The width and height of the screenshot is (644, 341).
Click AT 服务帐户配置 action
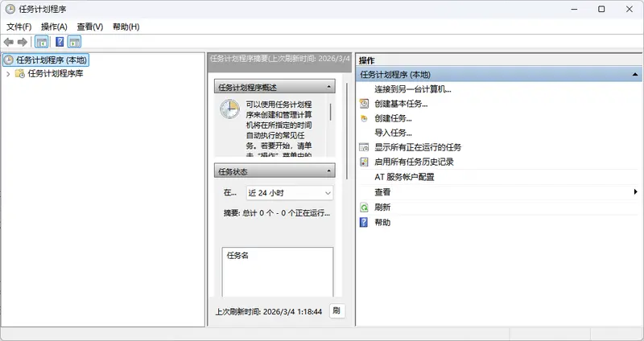404,177
